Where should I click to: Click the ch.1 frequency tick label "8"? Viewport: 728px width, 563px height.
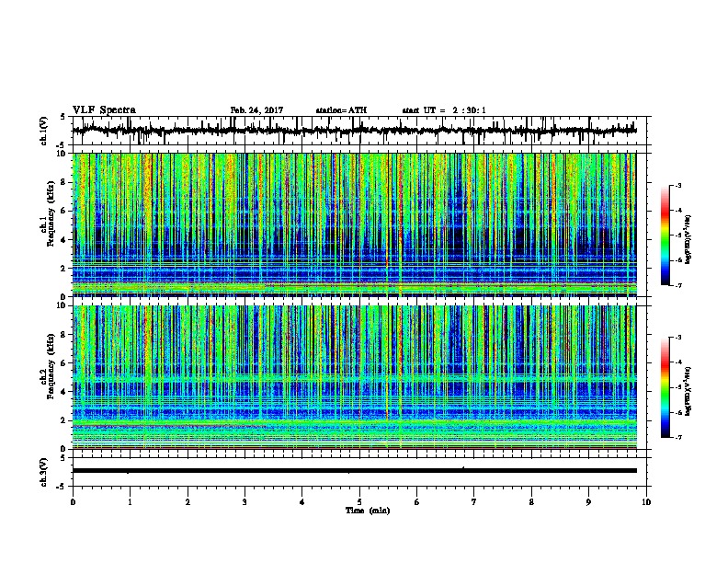pos(64,182)
